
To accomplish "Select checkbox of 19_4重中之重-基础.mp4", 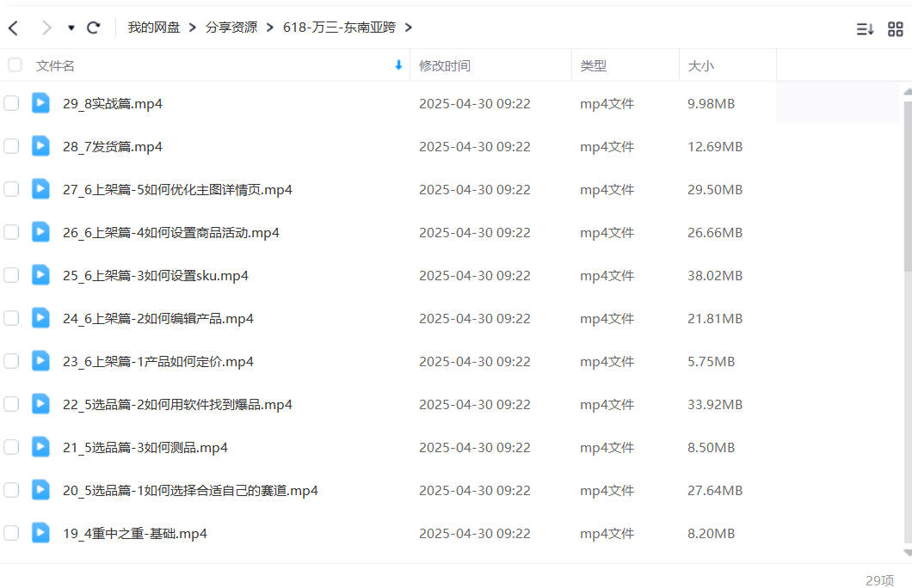I will coord(11,533).
